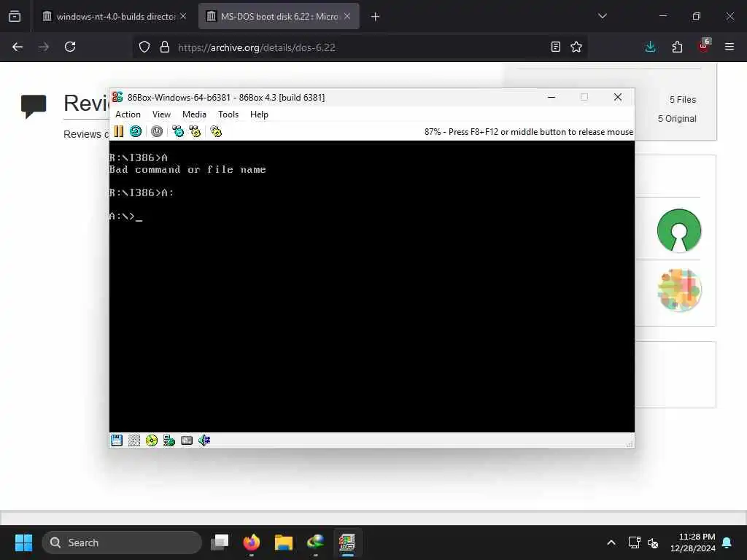Click the CD-ROM drive status icon
This screenshot has height=560, width=747.
click(x=152, y=440)
